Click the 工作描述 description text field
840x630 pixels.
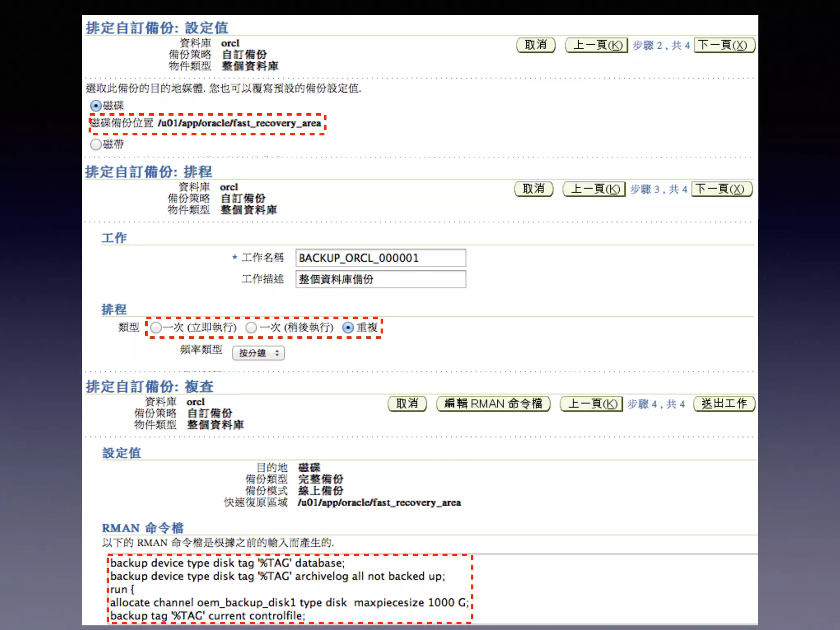pyautogui.click(x=380, y=279)
